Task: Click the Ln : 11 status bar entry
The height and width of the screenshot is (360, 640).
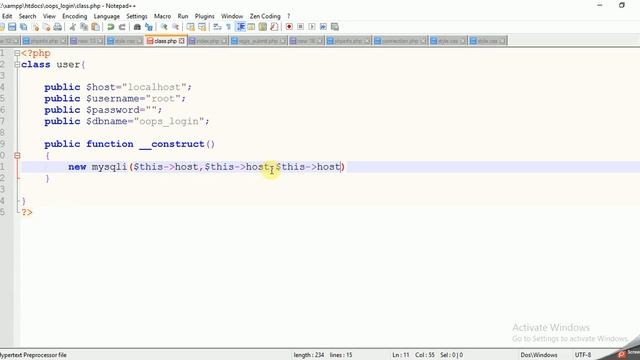Action: (400, 355)
